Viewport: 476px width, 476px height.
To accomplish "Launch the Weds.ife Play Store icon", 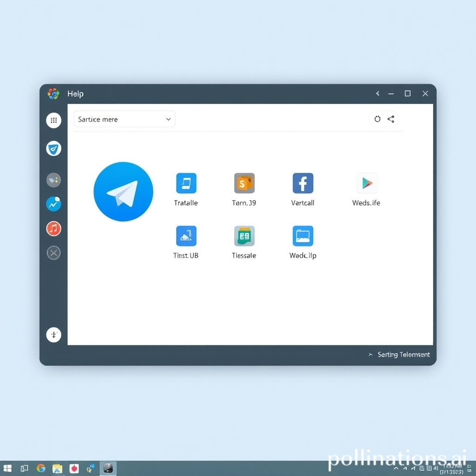I will [x=367, y=183].
